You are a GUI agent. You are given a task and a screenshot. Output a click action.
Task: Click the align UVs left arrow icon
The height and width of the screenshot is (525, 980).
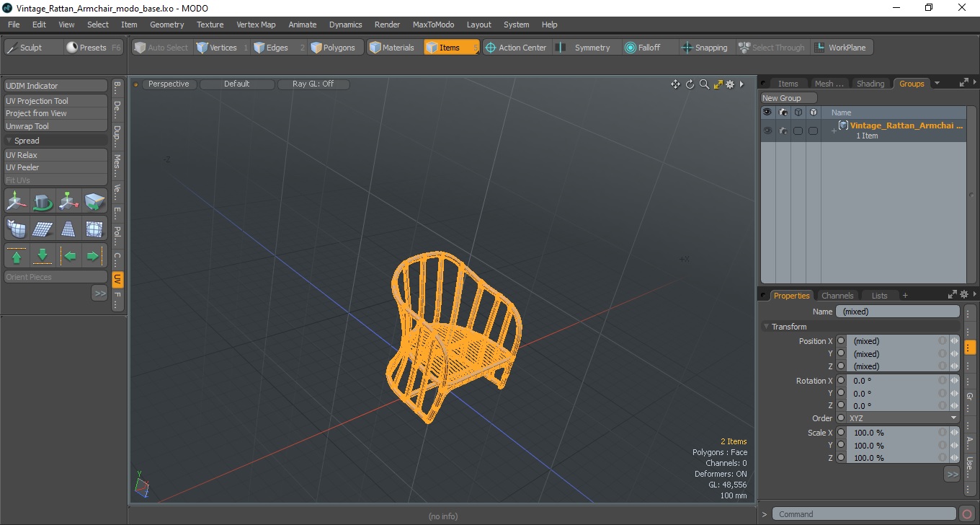(x=68, y=256)
